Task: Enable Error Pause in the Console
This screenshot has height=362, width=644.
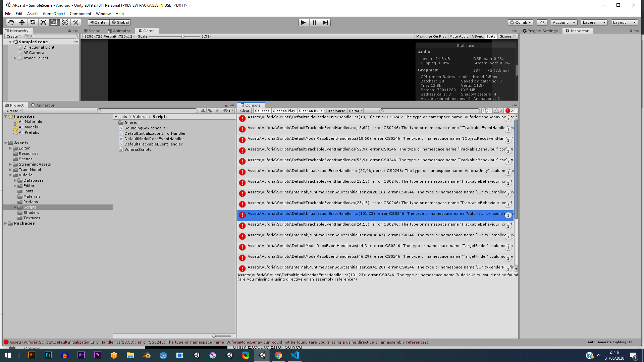Action: [x=335, y=111]
